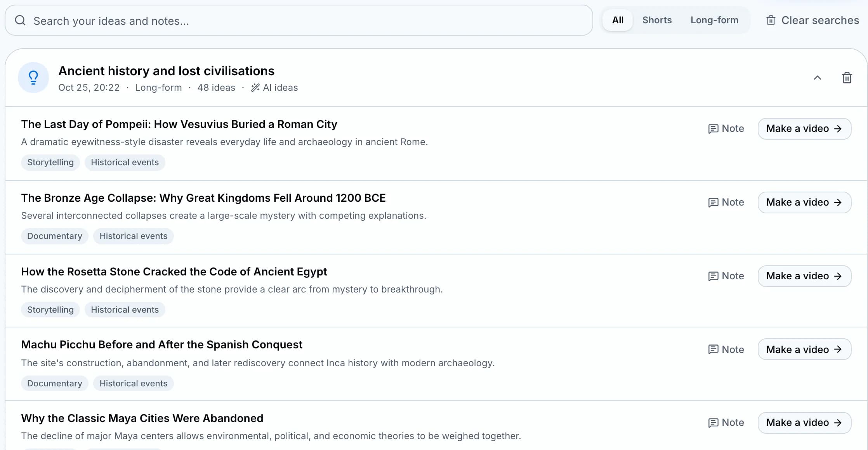Click Documentary tag under Bronze Age Collapse

[x=55, y=236]
